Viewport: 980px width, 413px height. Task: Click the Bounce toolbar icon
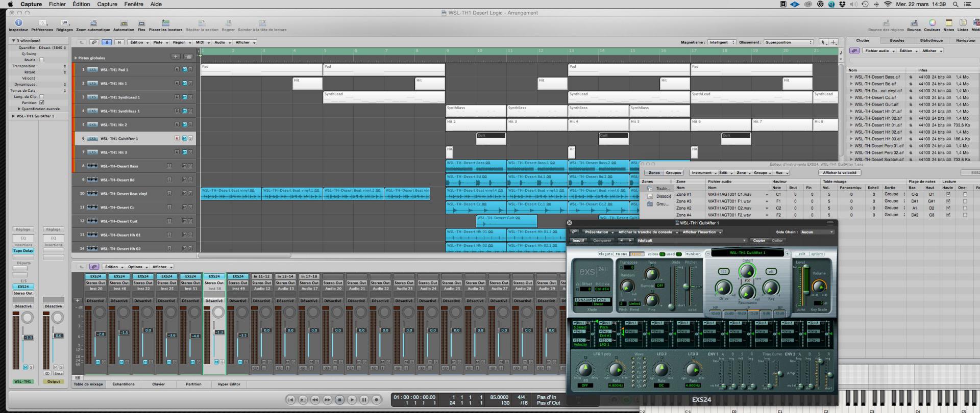pos(914,23)
